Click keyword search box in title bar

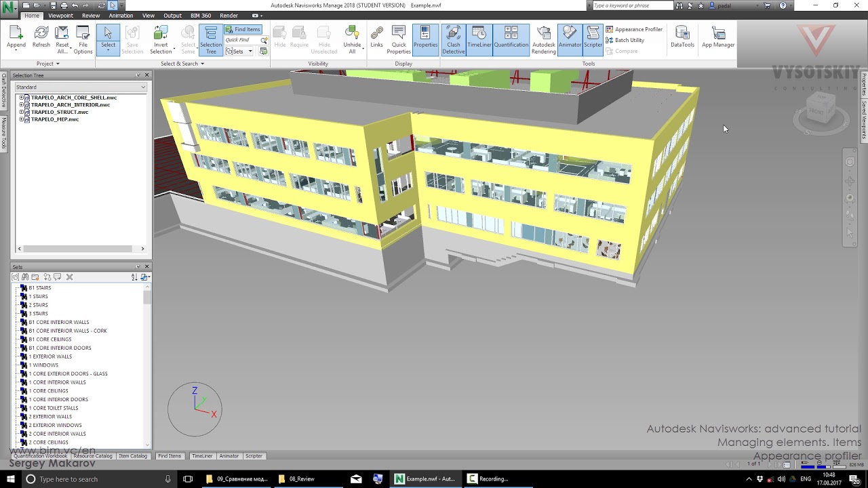click(x=632, y=5)
